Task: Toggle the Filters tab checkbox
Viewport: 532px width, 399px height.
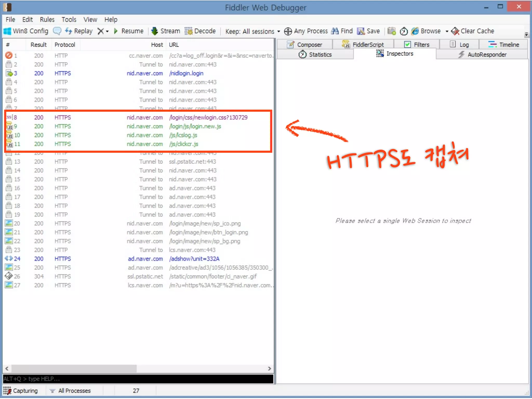Action: tap(407, 44)
